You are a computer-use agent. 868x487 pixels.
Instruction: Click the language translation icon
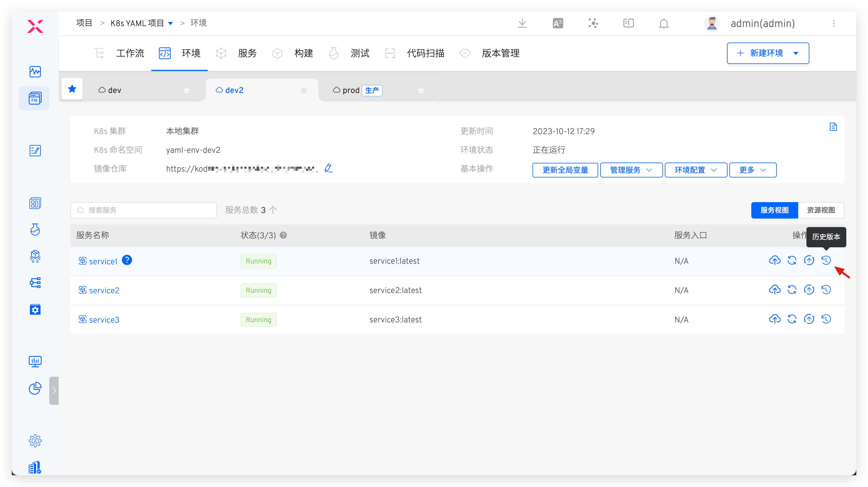[558, 23]
